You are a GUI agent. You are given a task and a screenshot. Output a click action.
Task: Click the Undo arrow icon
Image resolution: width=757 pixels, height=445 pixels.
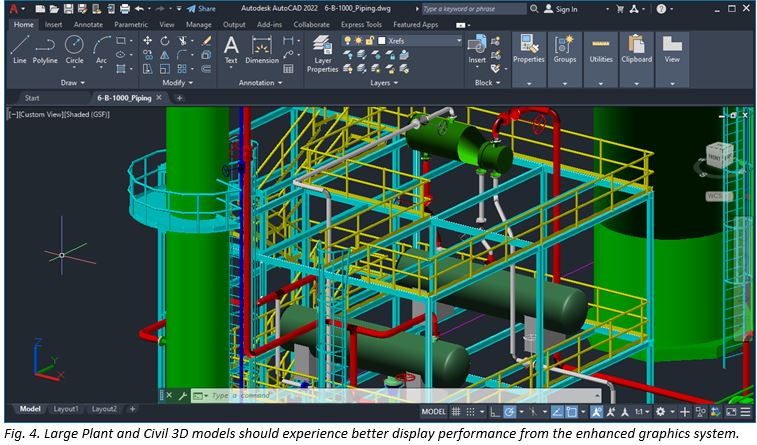click(x=140, y=9)
